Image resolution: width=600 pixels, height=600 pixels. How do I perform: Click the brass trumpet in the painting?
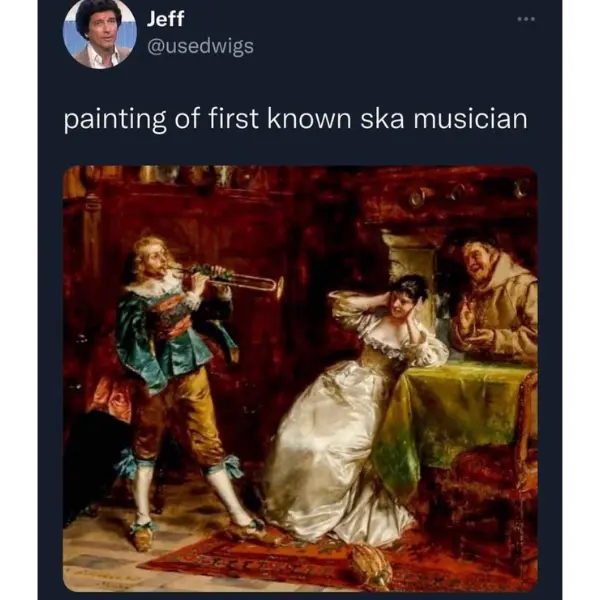click(245, 280)
